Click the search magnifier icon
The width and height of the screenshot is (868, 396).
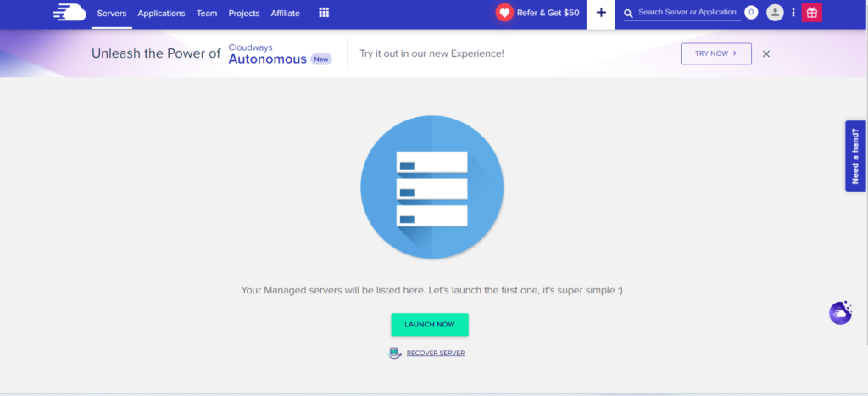(x=628, y=14)
